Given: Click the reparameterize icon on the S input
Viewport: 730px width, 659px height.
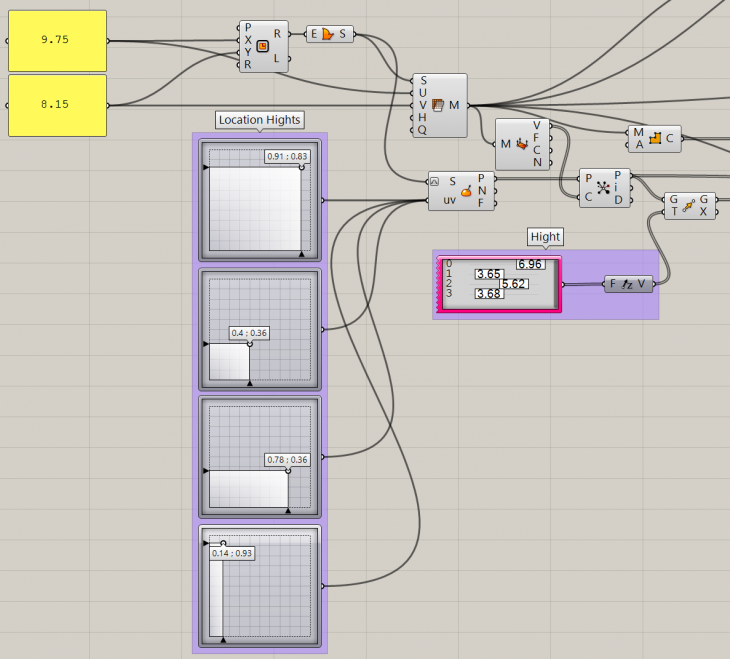Looking at the screenshot, I should [x=435, y=181].
